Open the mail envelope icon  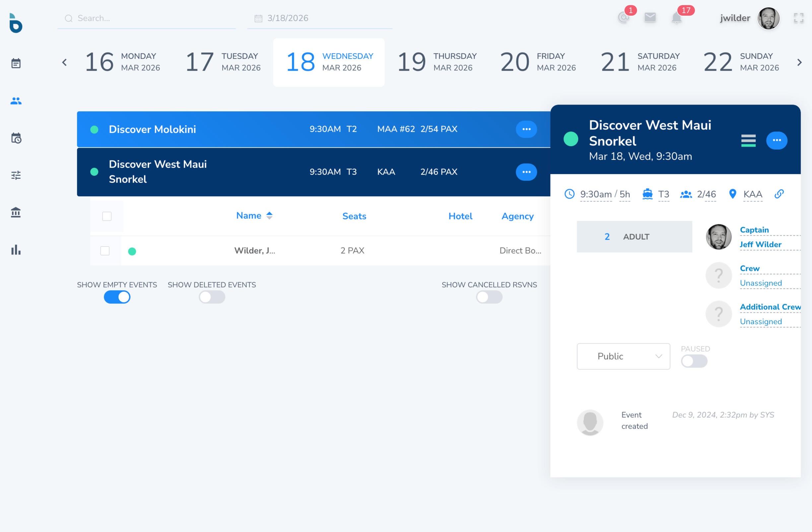coord(650,17)
